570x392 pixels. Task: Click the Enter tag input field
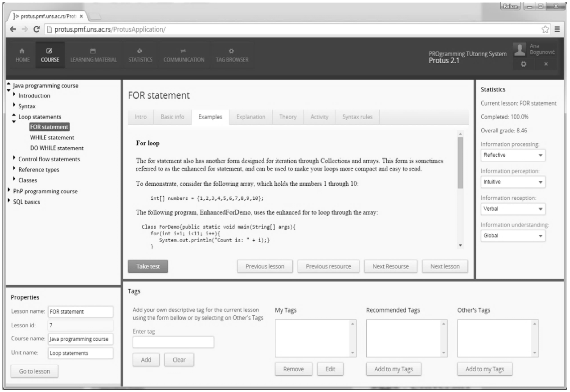tap(173, 342)
